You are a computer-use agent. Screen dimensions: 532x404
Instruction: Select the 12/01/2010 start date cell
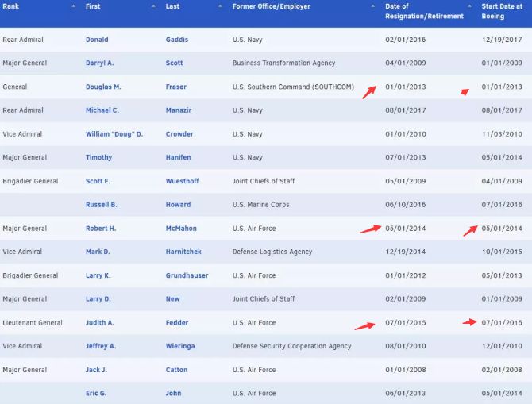(502, 346)
